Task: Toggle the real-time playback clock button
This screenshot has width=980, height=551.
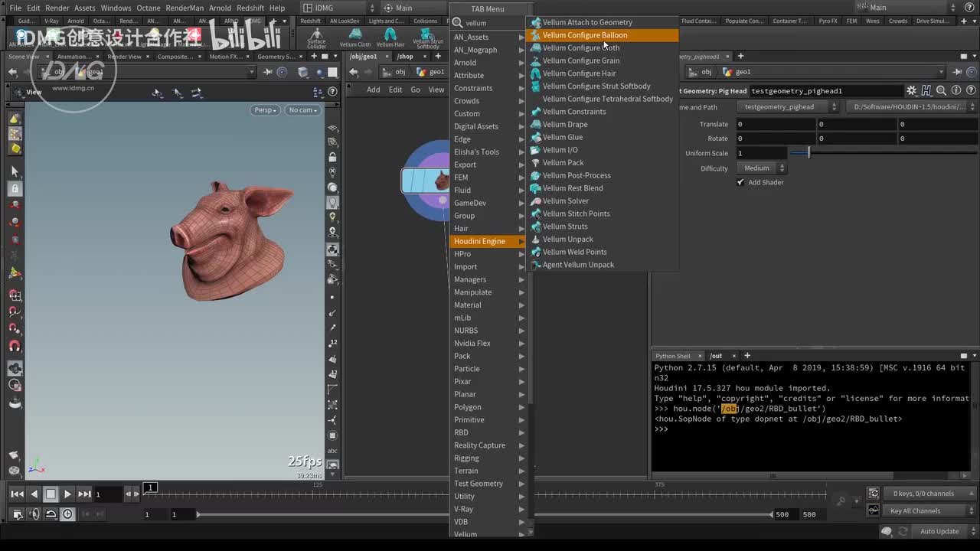Action: pyautogui.click(x=68, y=514)
